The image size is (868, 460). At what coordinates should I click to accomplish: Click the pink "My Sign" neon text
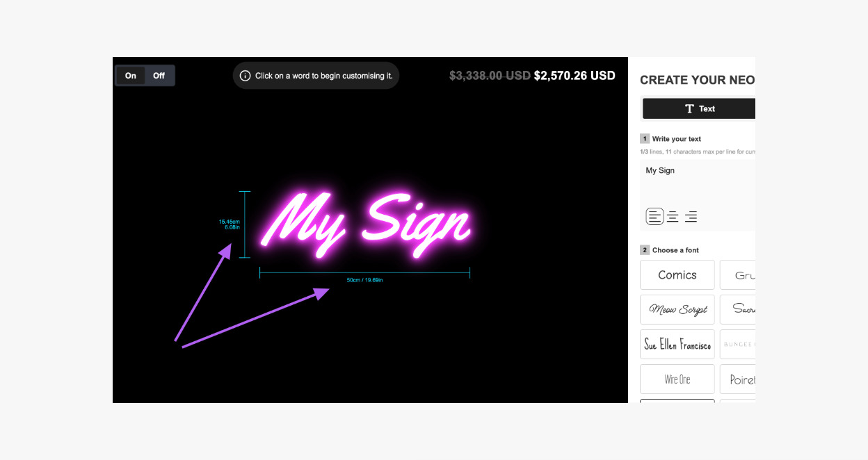(367, 223)
